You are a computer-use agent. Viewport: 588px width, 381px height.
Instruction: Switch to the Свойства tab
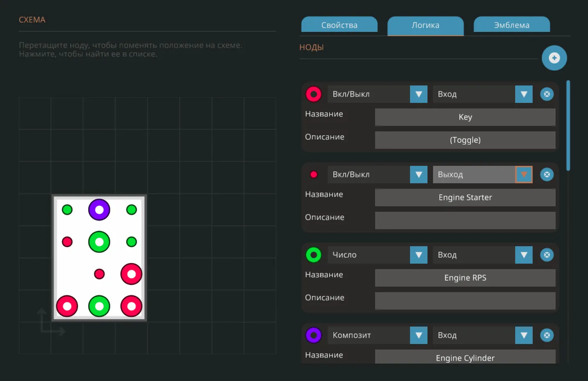coord(339,25)
